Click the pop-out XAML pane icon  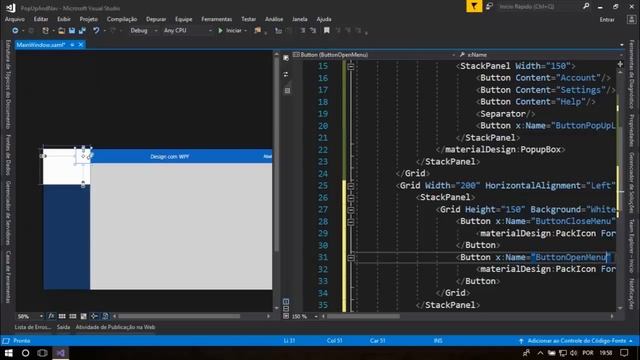click(286, 58)
